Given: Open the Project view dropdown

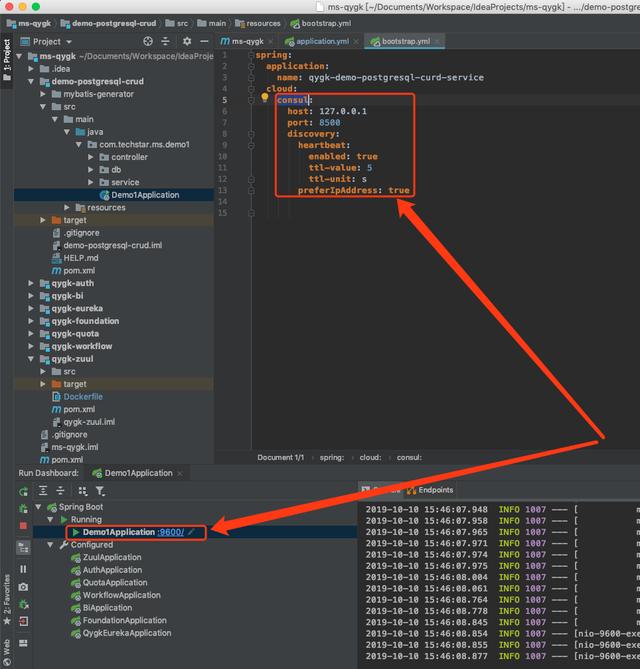Looking at the screenshot, I should point(46,41).
